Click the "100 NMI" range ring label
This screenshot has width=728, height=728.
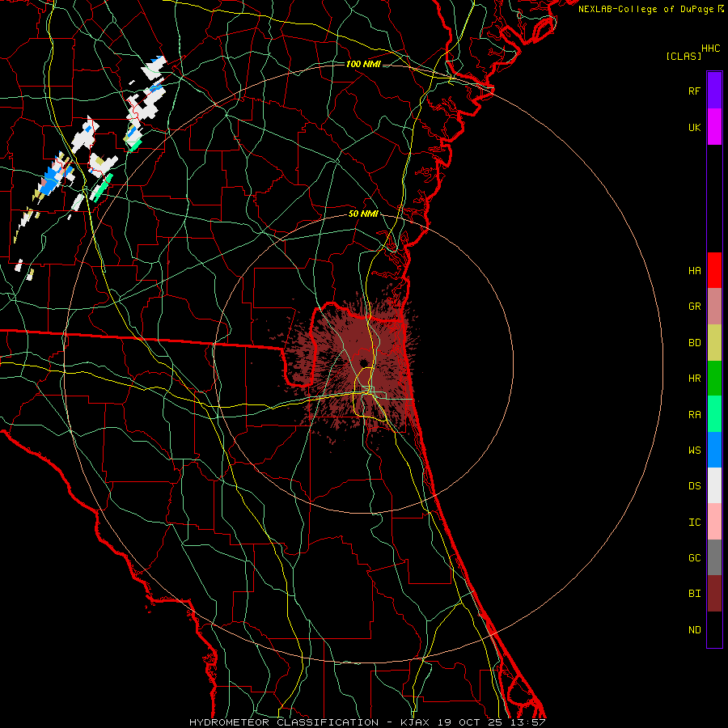363,64
